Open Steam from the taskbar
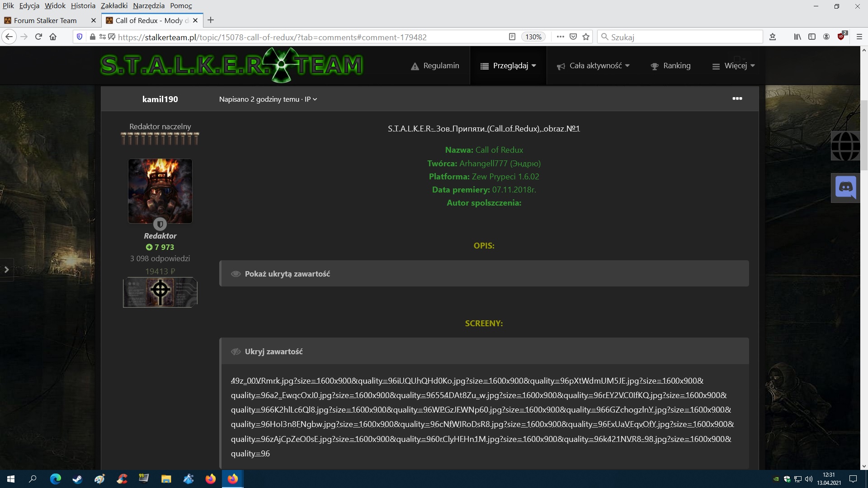This screenshot has width=868, height=488. click(77, 479)
